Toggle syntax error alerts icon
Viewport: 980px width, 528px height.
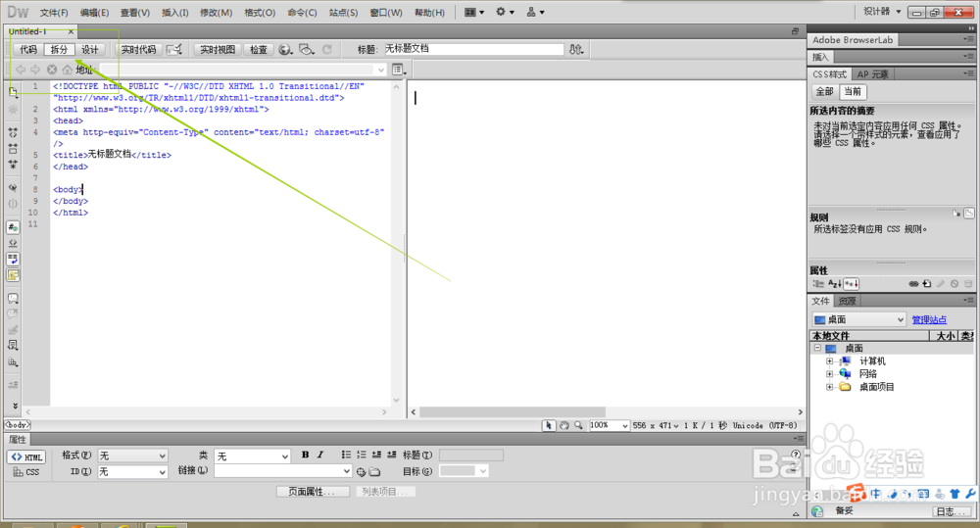click(13, 275)
